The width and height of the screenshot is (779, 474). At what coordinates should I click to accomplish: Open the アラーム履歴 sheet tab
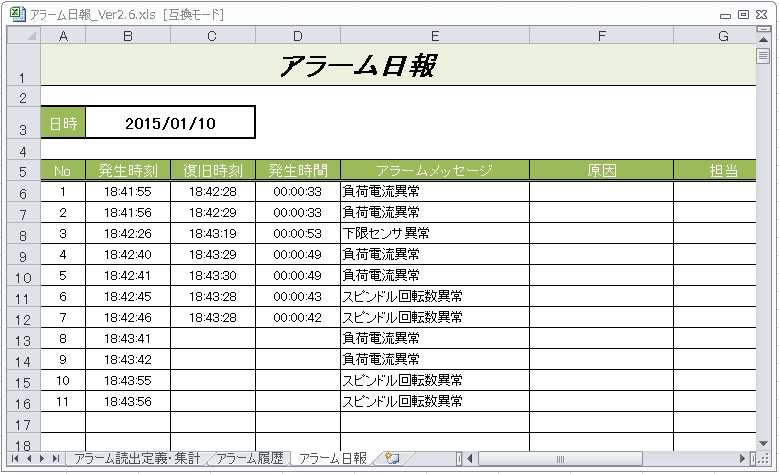[248, 458]
